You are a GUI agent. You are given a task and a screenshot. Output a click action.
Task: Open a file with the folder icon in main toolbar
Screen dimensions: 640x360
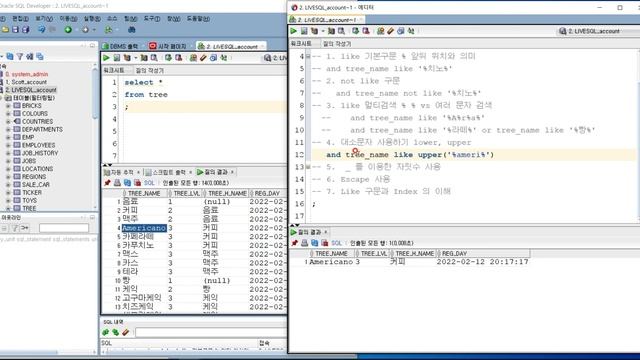tap(5, 30)
